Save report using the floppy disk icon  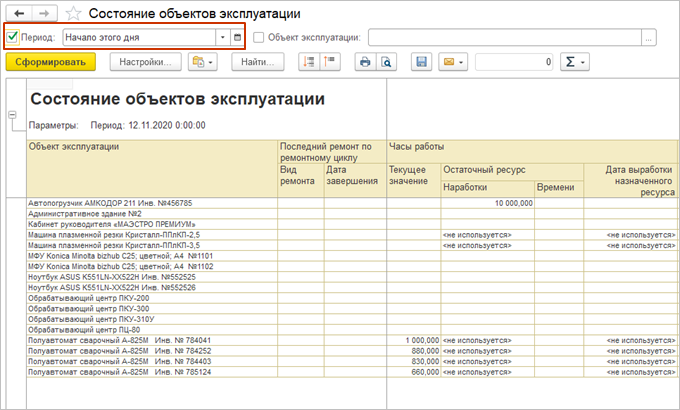tap(422, 62)
